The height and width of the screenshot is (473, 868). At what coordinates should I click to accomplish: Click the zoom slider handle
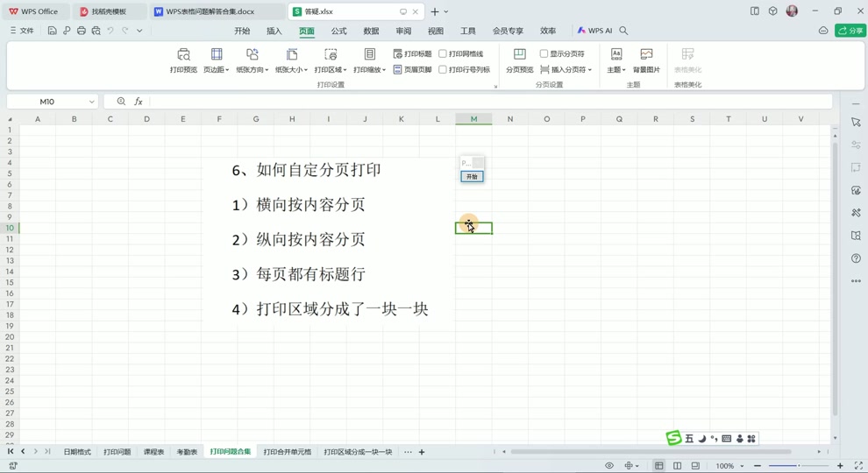[x=799, y=466]
